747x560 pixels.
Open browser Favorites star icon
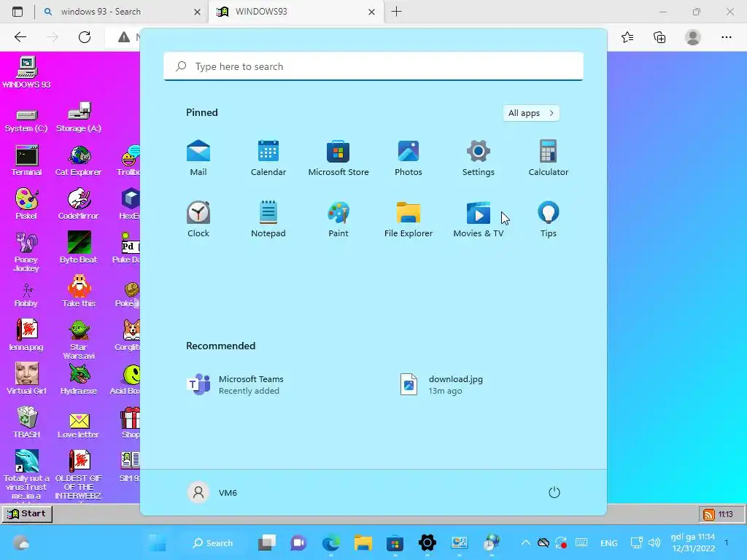627,37
